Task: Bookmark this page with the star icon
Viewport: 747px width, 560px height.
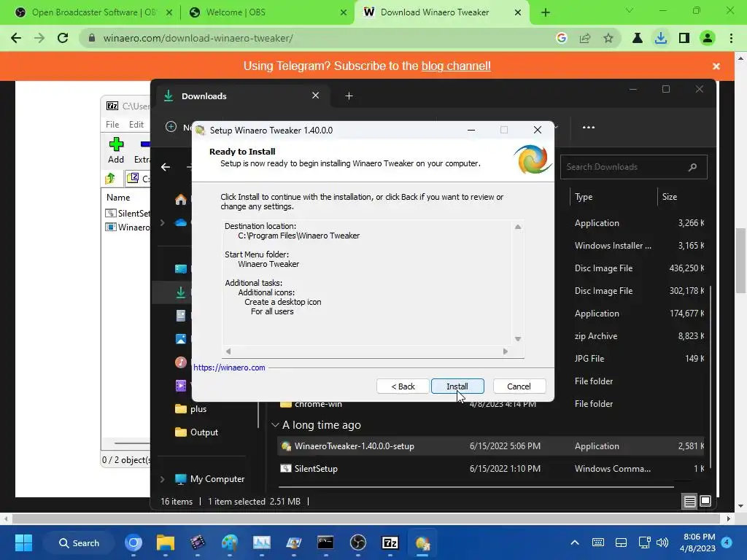Action: tap(608, 38)
